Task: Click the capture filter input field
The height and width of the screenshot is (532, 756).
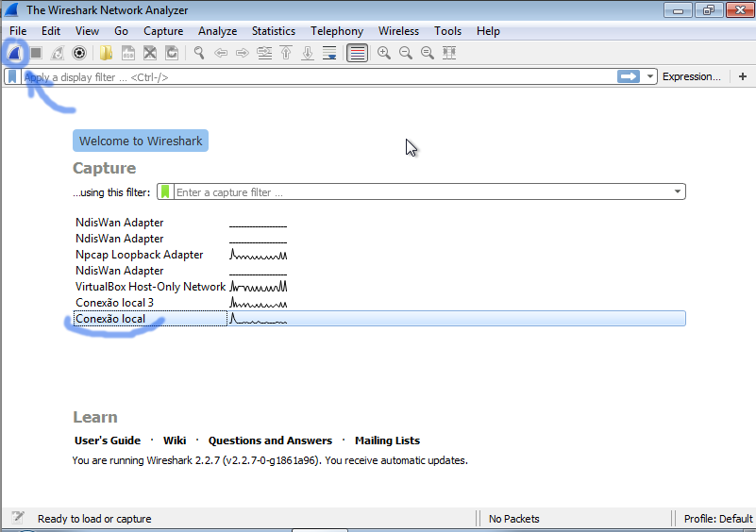Action: point(422,192)
